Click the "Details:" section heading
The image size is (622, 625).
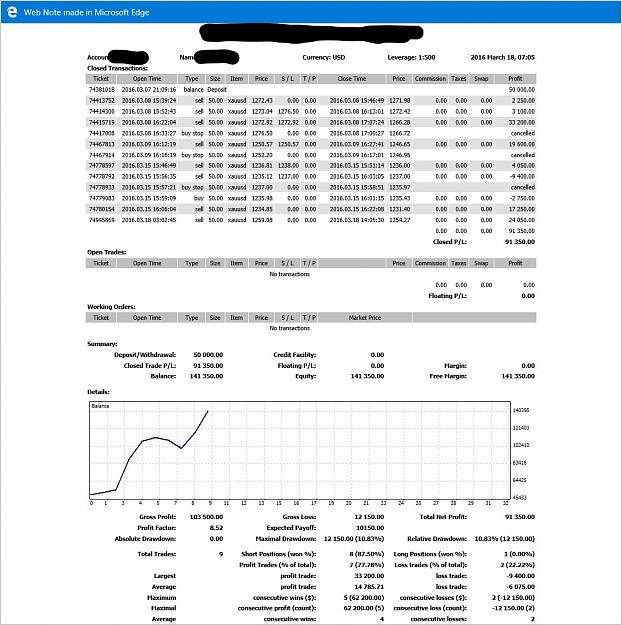point(98,392)
